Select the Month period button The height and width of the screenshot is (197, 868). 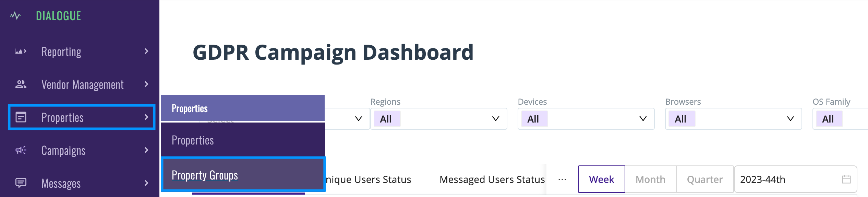pyautogui.click(x=651, y=179)
